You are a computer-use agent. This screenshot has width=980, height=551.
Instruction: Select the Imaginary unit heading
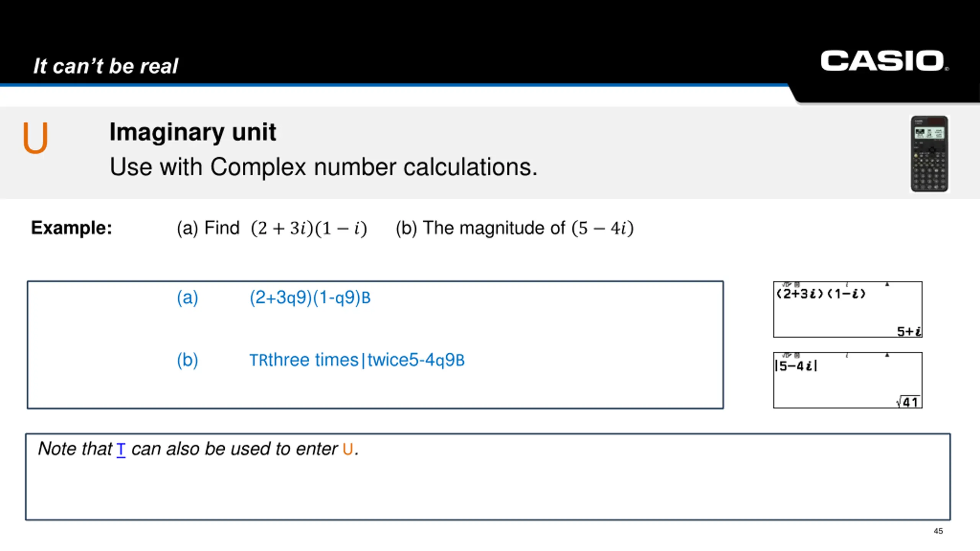[x=193, y=132]
